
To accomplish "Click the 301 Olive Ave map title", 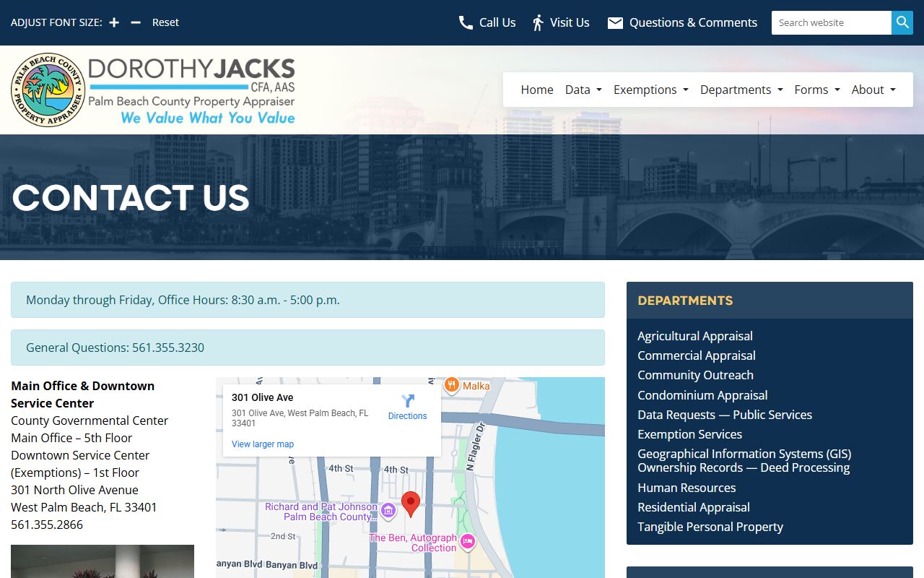I will tap(263, 397).
